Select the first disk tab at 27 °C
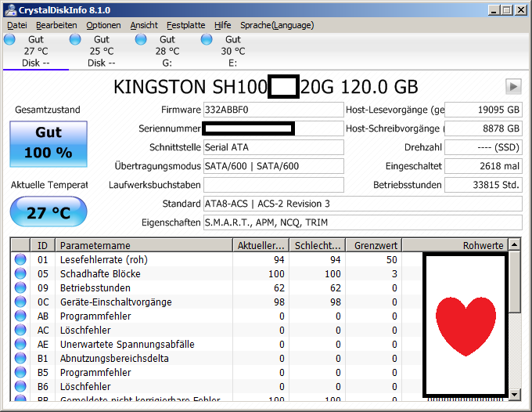 pyautogui.click(x=36, y=51)
